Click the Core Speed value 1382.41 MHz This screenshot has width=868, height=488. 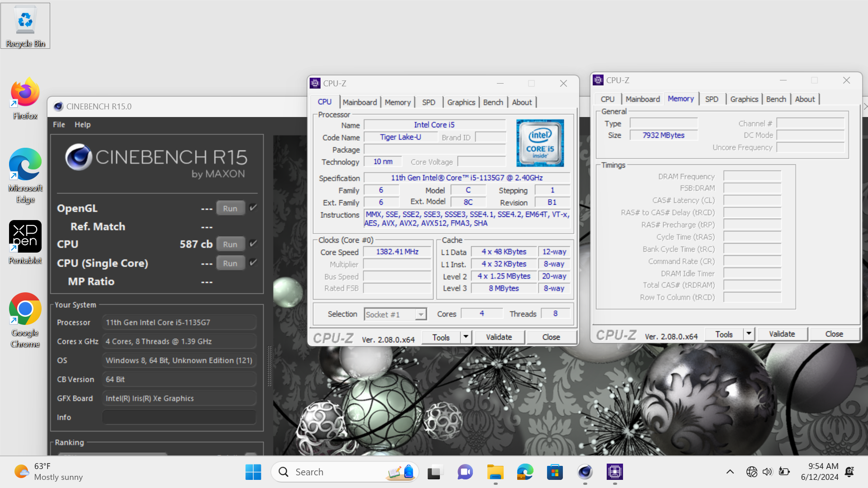click(397, 252)
